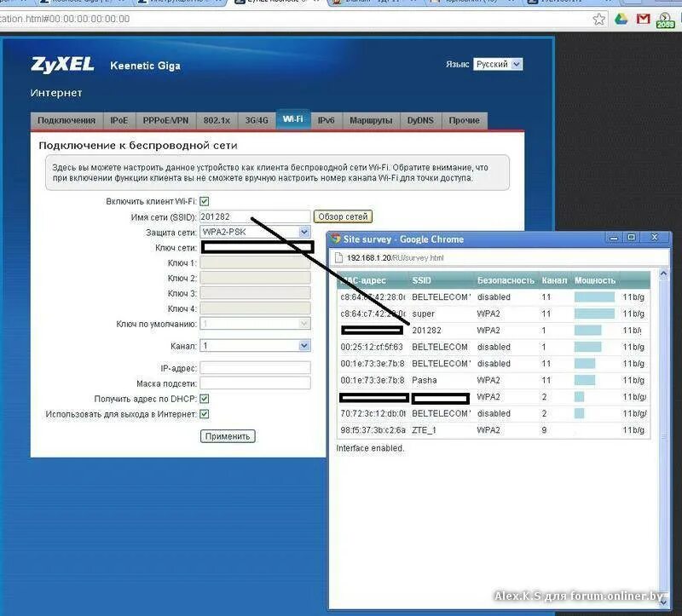Screen dimensions: 682x616
Task: Open the Gmail extension icon
Action: 644,19
